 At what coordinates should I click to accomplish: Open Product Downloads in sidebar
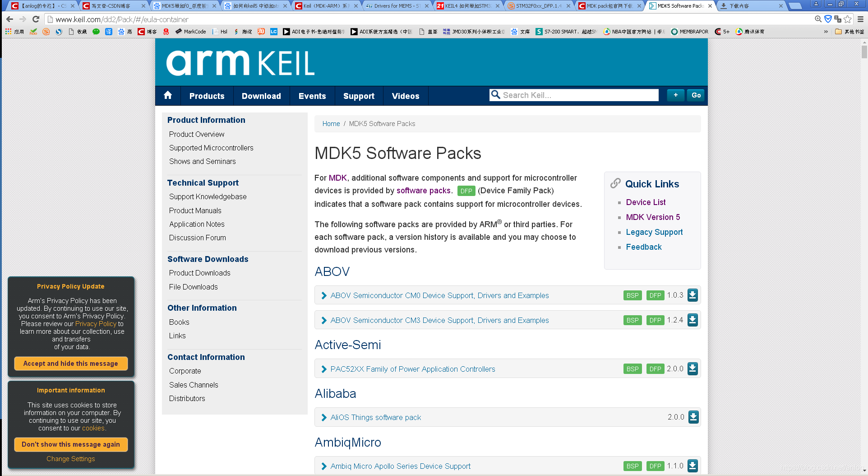pos(200,273)
